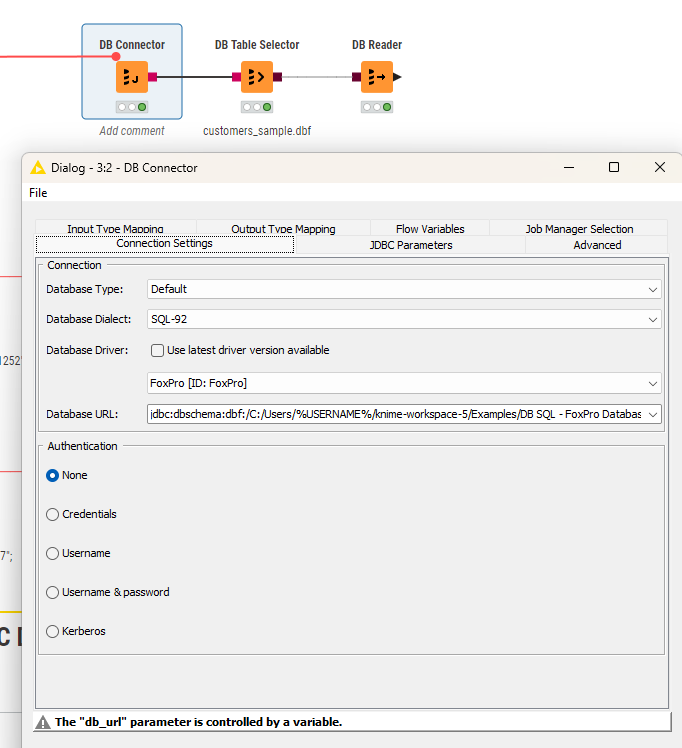Choose Kerberos authentication radio button
Image resolution: width=682 pixels, height=748 pixels.
click(53, 631)
